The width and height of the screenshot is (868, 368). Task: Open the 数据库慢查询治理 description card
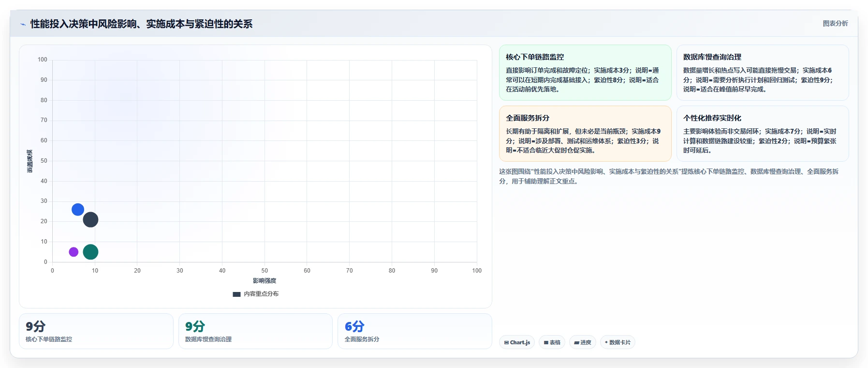763,73
